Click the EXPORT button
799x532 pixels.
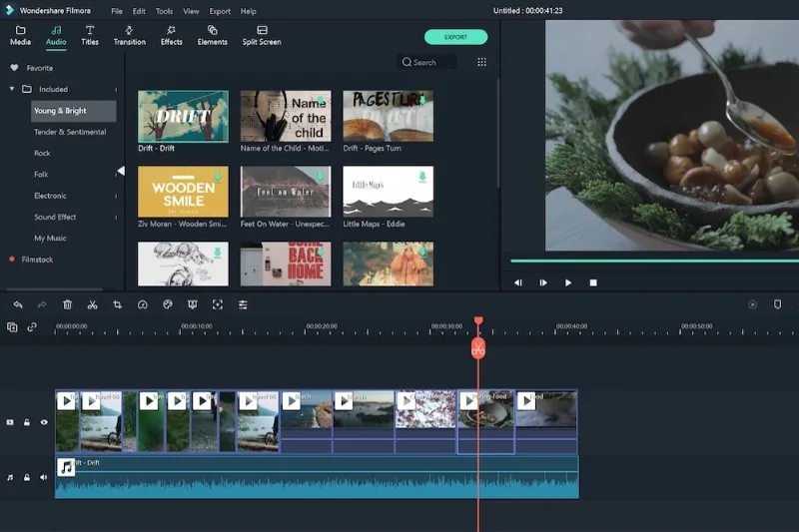pos(455,37)
